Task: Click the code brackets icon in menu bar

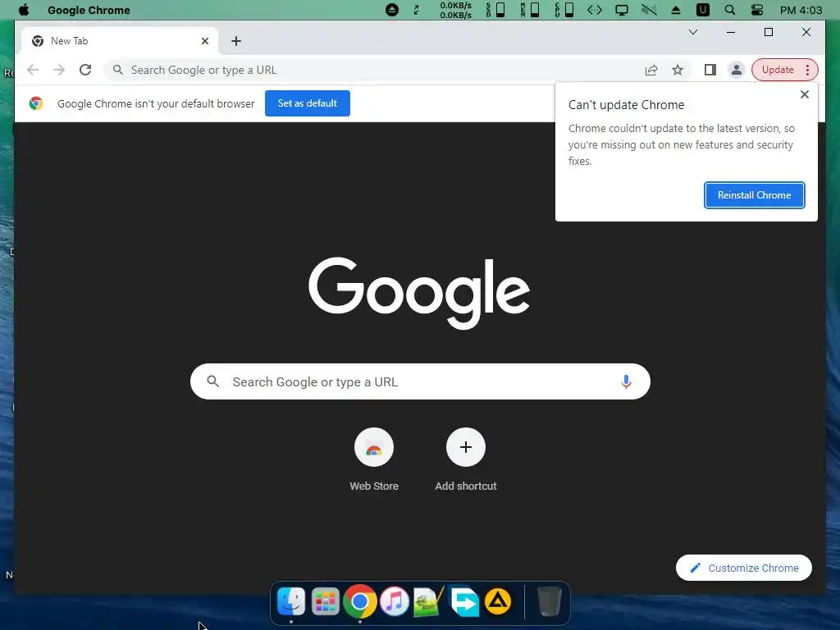Action: tap(595, 10)
